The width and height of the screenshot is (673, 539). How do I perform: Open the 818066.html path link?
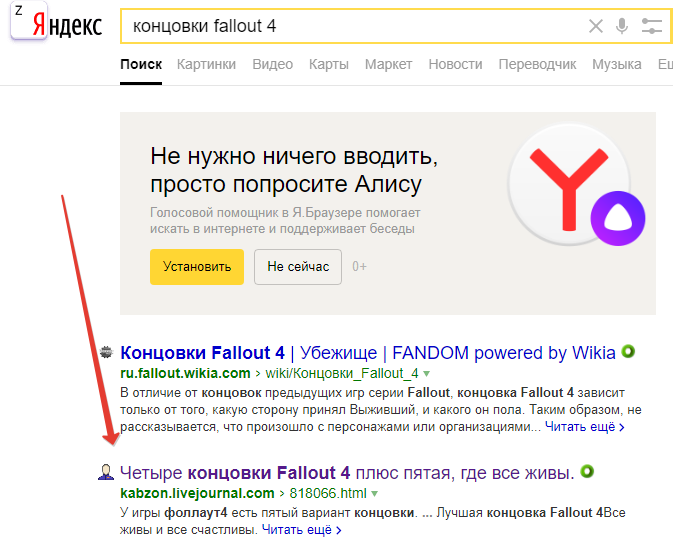[328, 494]
